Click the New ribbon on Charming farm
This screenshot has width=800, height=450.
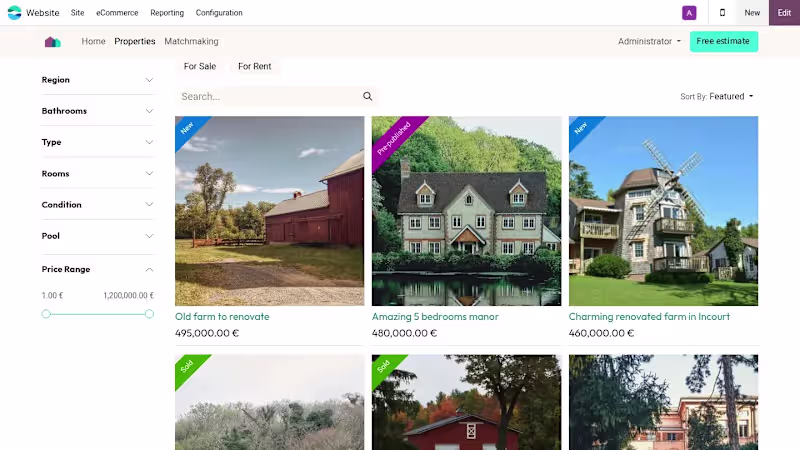pyautogui.click(x=581, y=128)
